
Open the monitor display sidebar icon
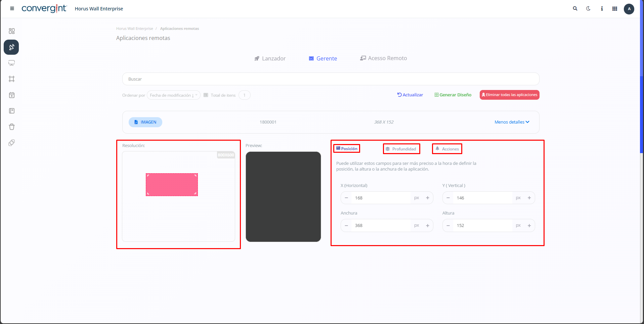tap(12, 63)
